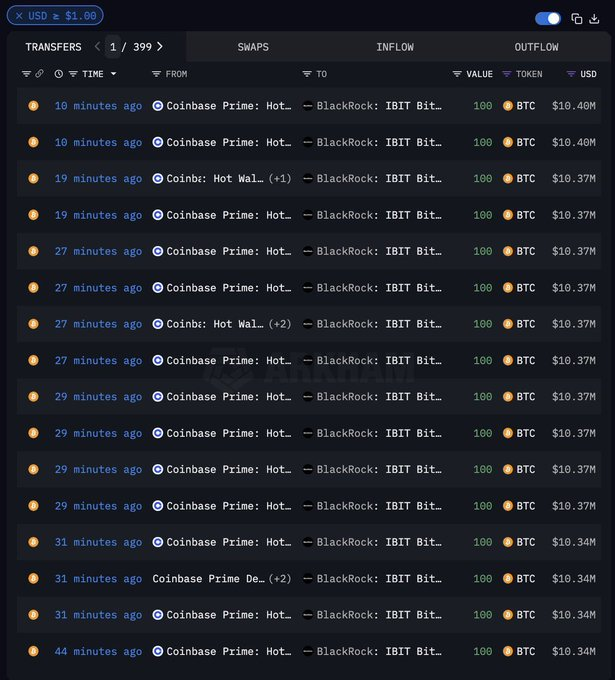The image size is (615, 680).
Task: Click the 'Coinbase Prime De...' sender entry
Action: (208, 579)
